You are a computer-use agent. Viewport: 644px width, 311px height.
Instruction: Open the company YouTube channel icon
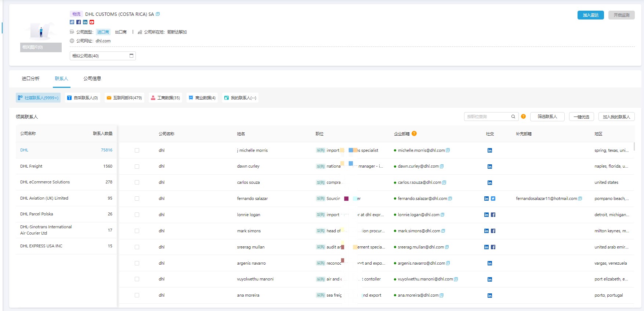tap(92, 22)
